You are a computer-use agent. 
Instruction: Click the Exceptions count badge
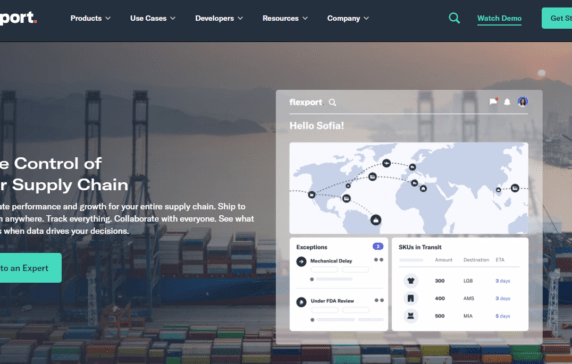coord(378,247)
